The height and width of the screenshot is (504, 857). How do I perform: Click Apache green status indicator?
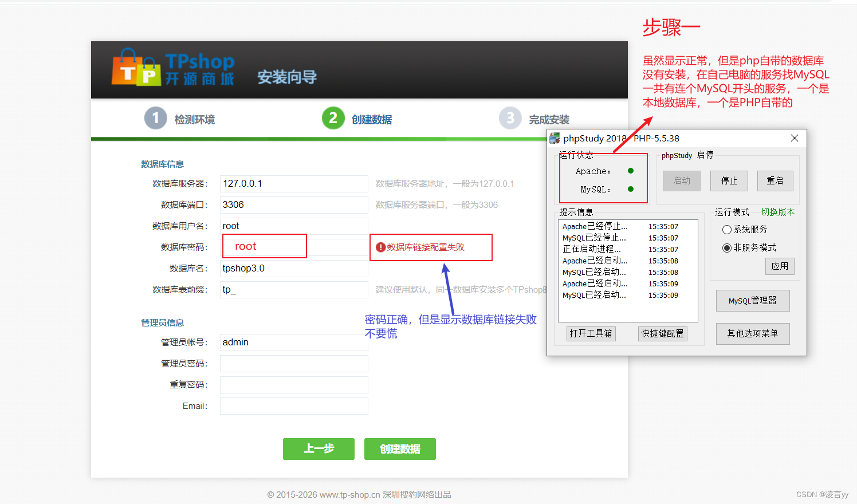[631, 171]
